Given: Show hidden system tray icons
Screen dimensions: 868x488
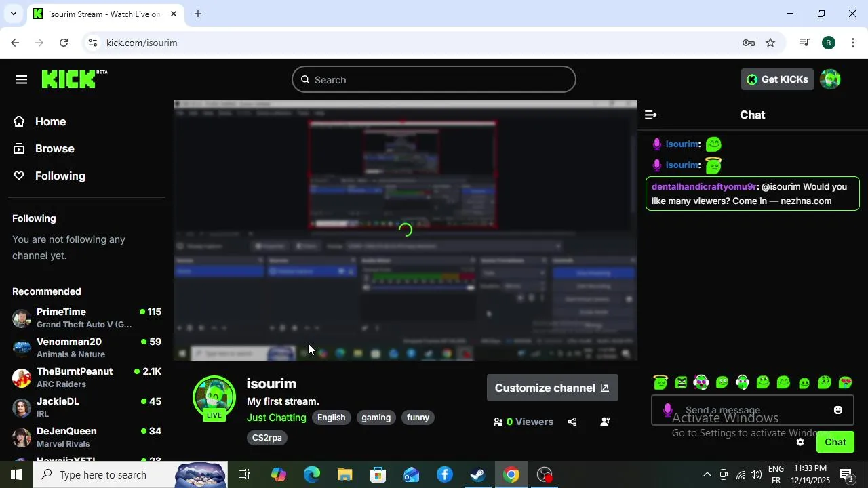Looking at the screenshot, I should tap(707, 475).
